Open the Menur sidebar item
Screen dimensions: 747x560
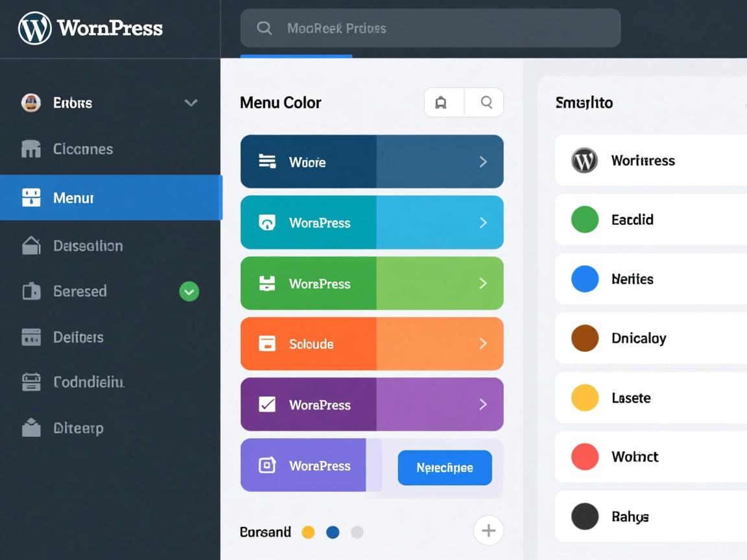pyautogui.click(x=110, y=198)
